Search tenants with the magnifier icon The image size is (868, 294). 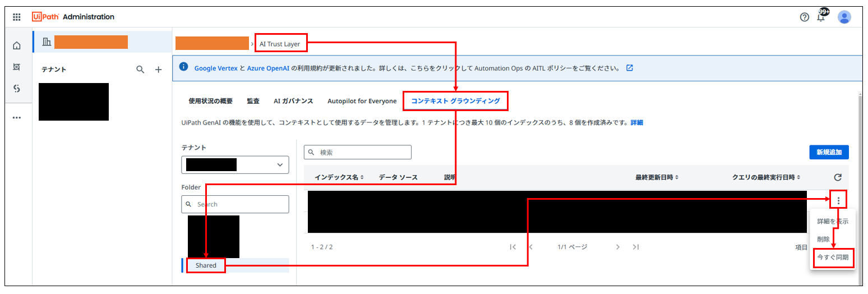(140, 70)
